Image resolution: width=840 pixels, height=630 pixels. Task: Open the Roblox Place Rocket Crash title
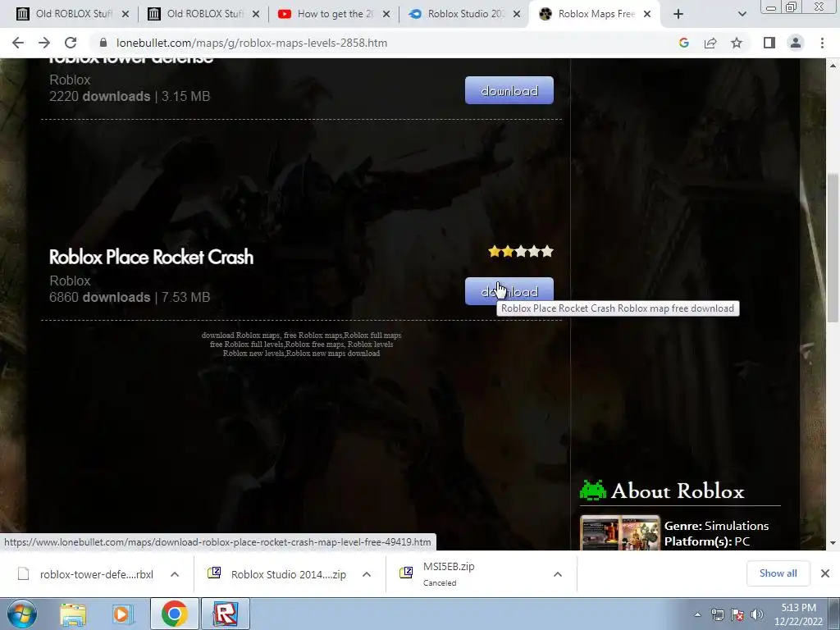pyautogui.click(x=151, y=257)
